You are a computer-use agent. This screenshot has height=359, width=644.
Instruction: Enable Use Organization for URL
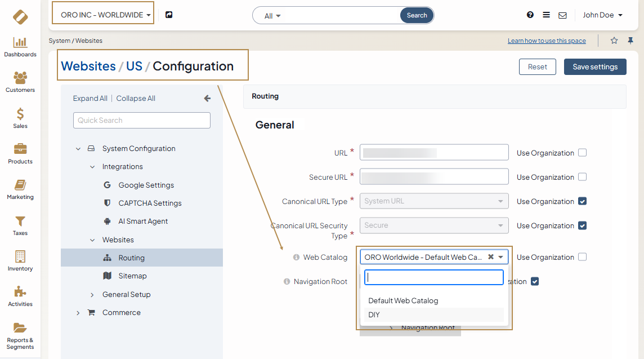click(x=583, y=153)
